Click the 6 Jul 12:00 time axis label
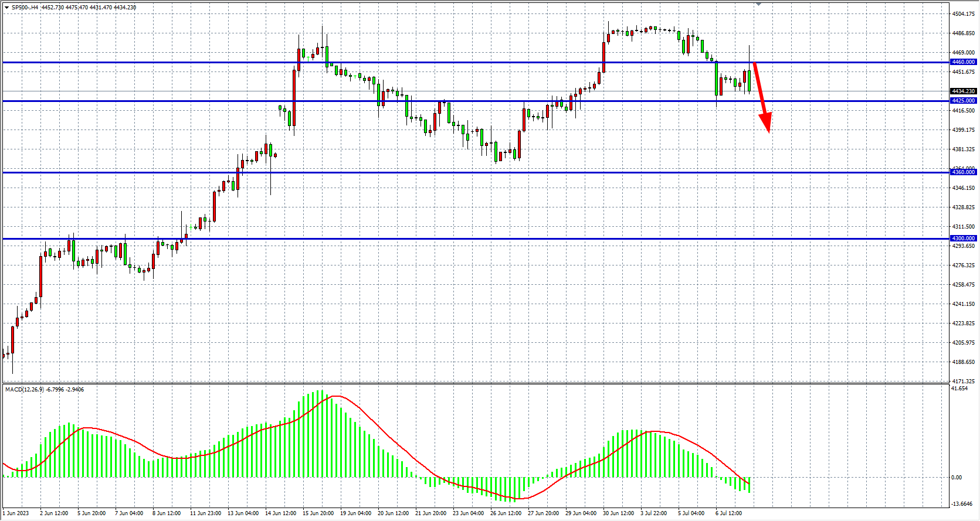The height and width of the screenshot is (521, 980). pyautogui.click(x=728, y=513)
